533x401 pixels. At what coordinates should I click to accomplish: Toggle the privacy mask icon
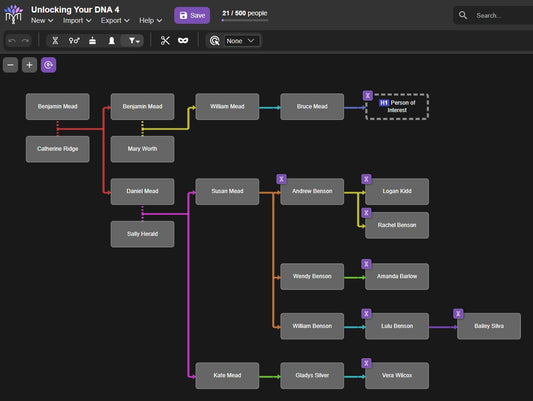click(183, 41)
